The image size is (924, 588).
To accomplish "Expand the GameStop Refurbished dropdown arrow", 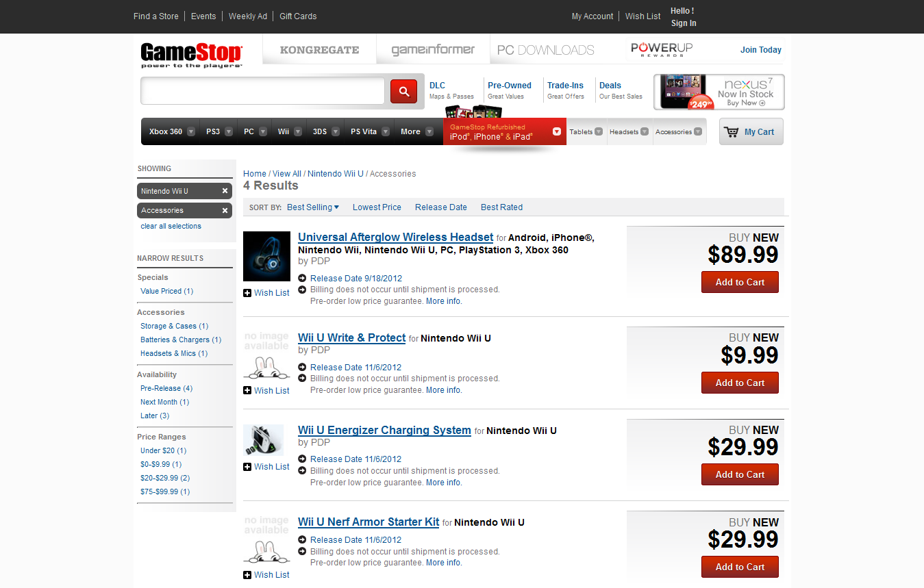I will pyautogui.click(x=557, y=131).
